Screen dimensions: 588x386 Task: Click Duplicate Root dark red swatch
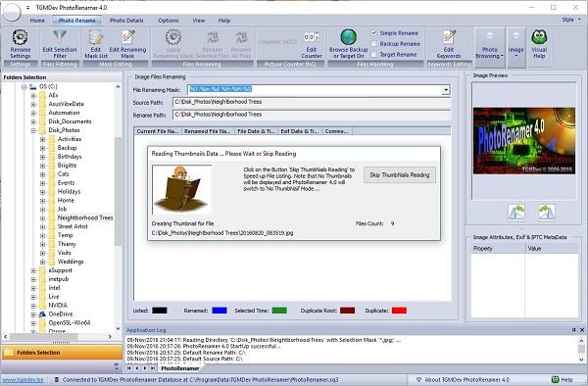click(347, 311)
